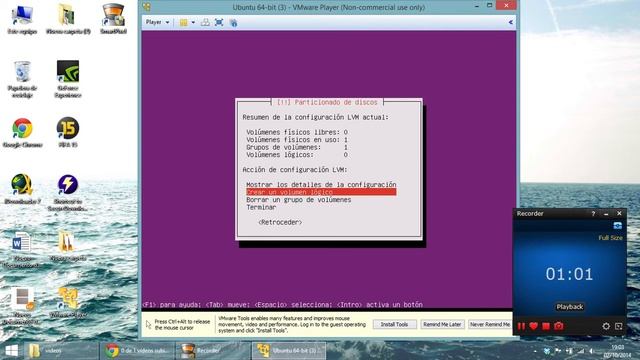Click the Unity mode toolbar icon
640x360 pixels.
point(233,23)
